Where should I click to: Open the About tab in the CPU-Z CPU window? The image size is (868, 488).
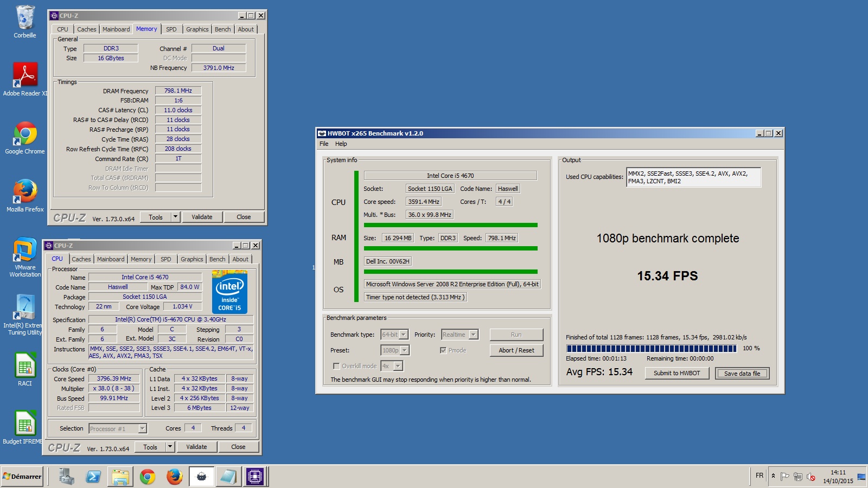[240, 260]
